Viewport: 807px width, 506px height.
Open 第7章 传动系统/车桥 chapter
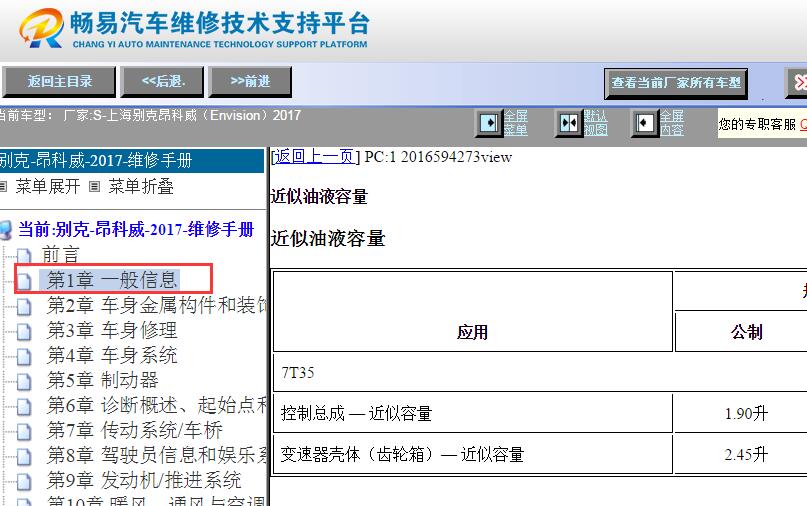tap(135, 430)
